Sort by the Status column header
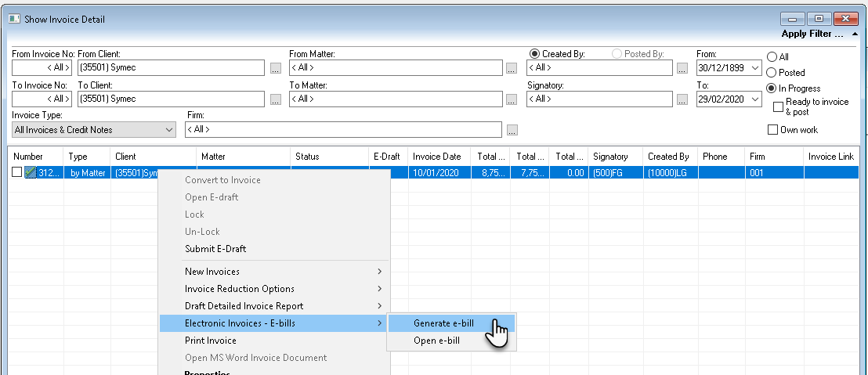This screenshot has width=868, height=375. 329,157
